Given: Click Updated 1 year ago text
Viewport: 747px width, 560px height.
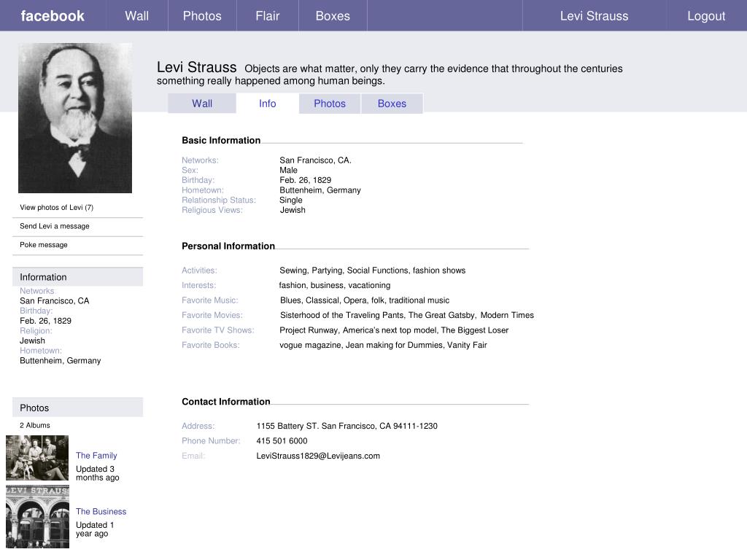Looking at the screenshot, I should (95, 529).
